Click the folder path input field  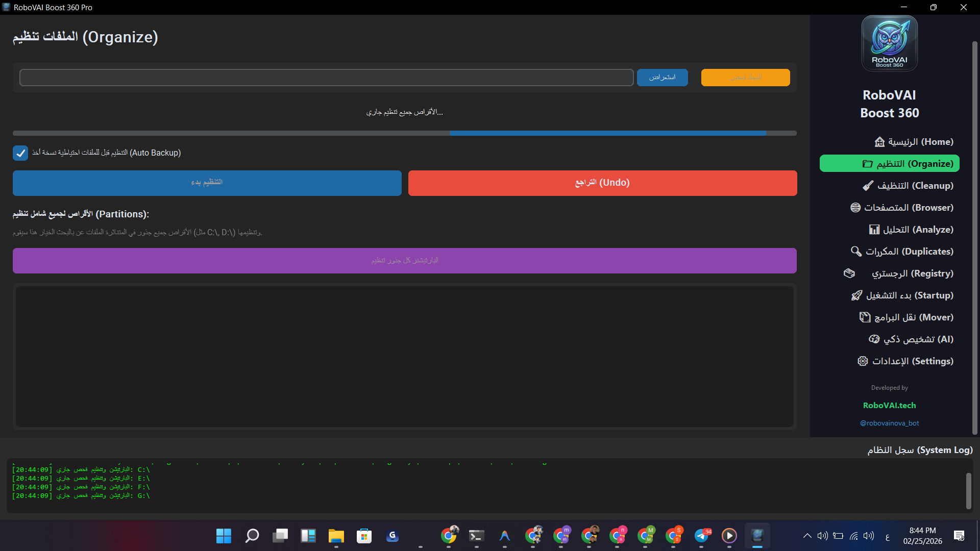pos(326,78)
